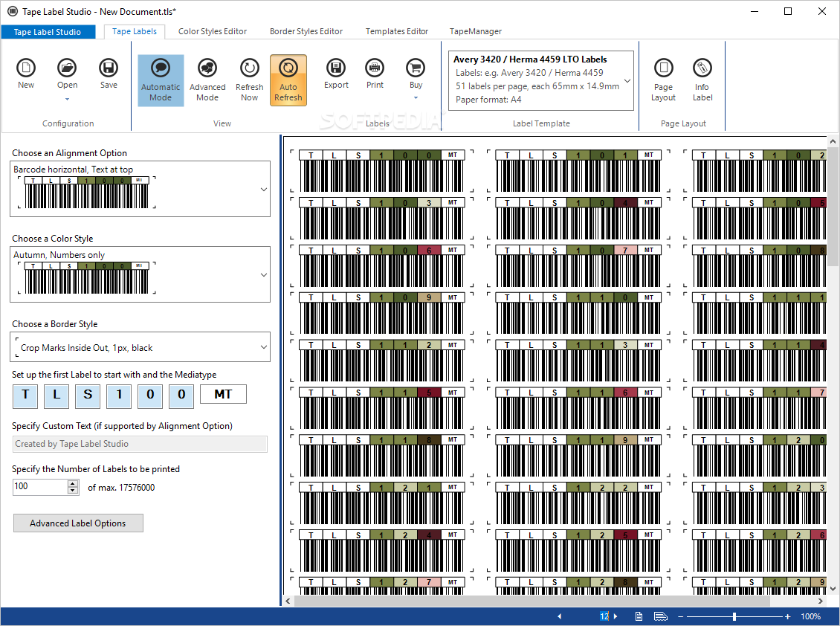Select the TLS103 label in the preview
The width and height of the screenshot is (840, 626).
pos(382,219)
